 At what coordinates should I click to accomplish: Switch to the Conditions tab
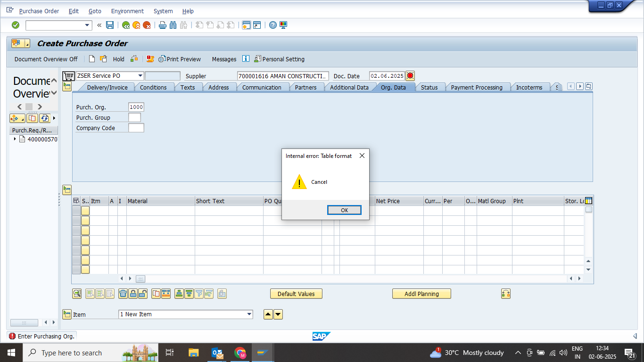click(153, 87)
